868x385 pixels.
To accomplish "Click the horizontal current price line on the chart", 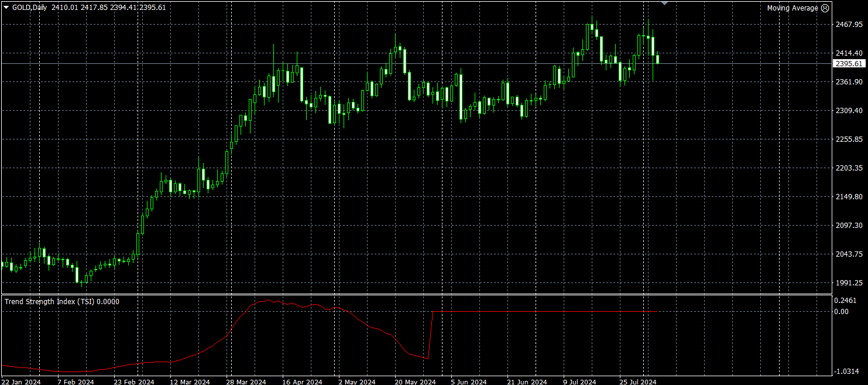I will coord(416,63).
